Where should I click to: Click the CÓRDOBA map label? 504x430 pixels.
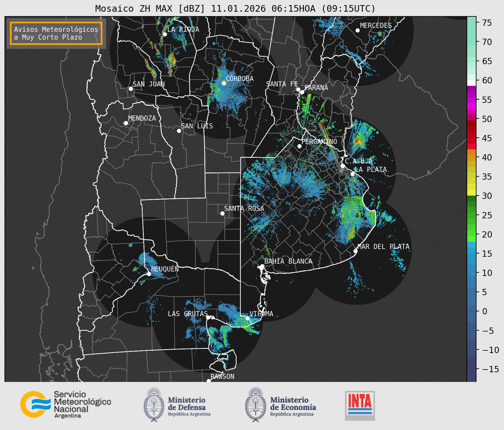[x=240, y=79]
